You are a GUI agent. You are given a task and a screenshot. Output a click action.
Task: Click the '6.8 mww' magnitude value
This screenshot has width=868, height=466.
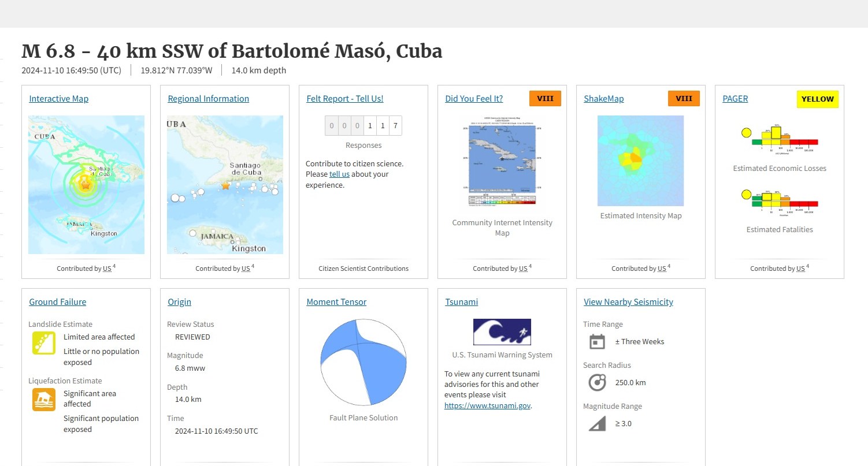[x=190, y=368]
